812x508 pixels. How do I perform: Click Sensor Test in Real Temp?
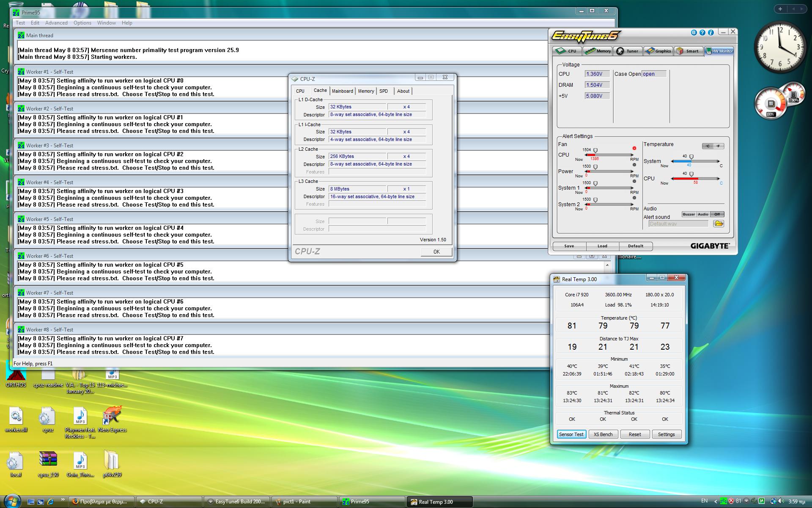571,434
